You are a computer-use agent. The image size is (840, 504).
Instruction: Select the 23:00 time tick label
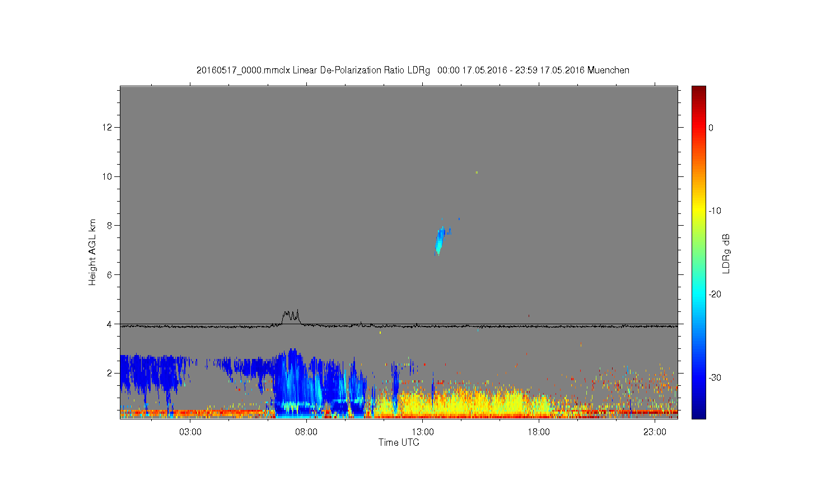[x=655, y=432]
